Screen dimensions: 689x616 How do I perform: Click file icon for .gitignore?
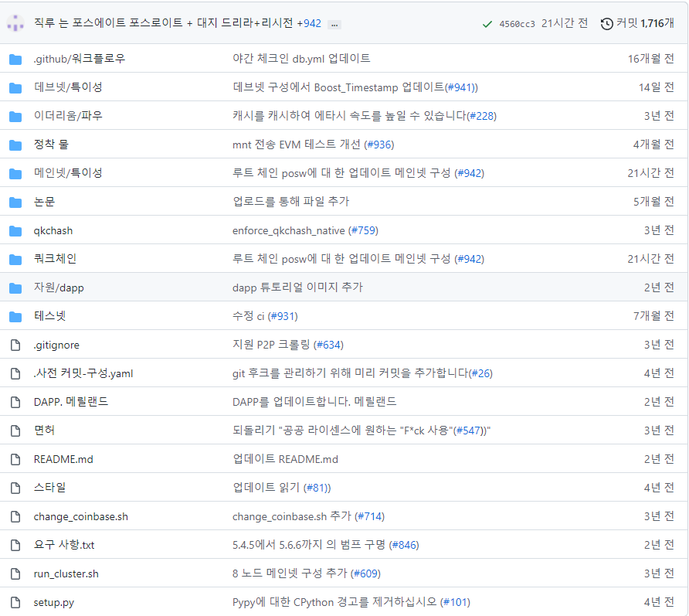click(x=15, y=345)
